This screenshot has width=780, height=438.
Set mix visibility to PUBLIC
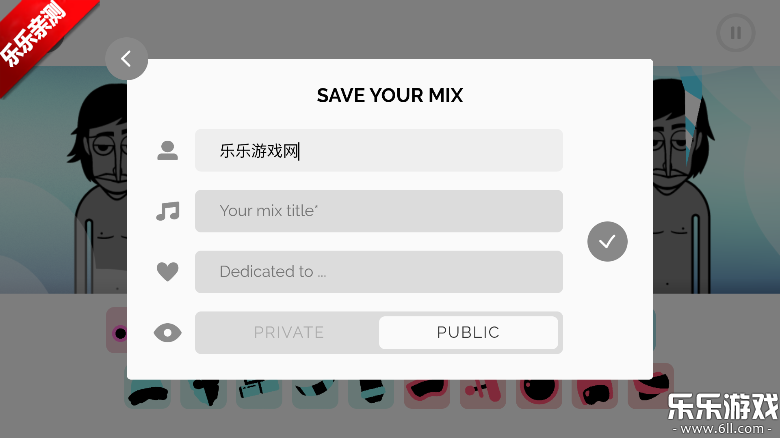coord(468,333)
